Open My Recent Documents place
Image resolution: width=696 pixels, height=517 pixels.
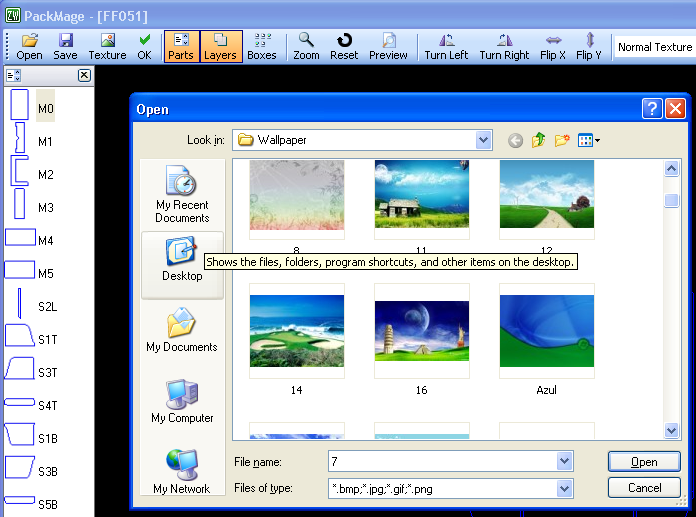point(182,194)
